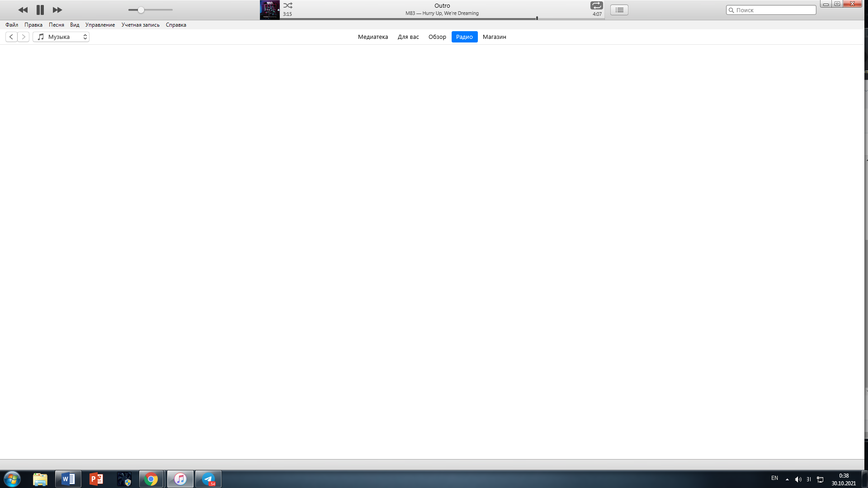Open the Для вас section
The height and width of the screenshot is (488, 868).
[x=408, y=37]
